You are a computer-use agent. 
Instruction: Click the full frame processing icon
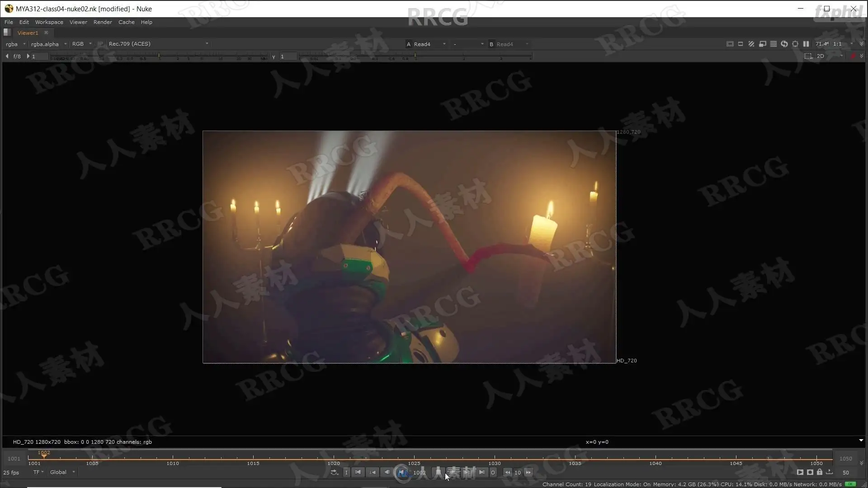point(774,44)
